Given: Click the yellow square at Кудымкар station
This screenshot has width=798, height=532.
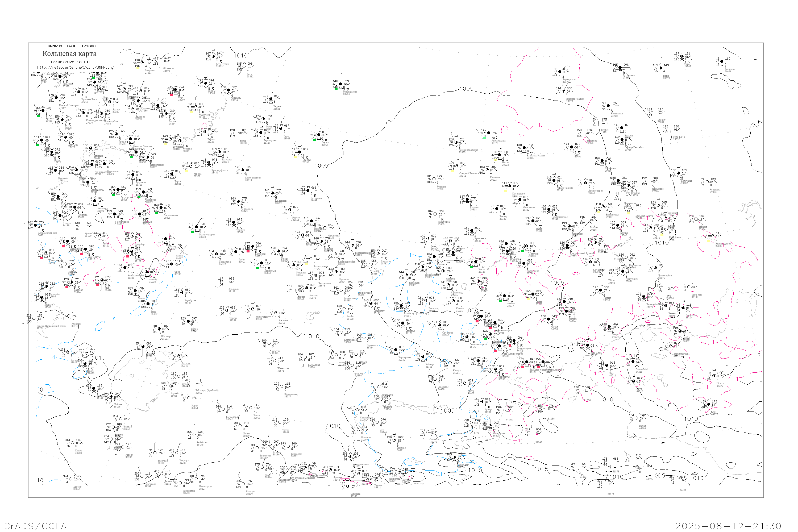Looking at the screenshot, I should point(192,112).
